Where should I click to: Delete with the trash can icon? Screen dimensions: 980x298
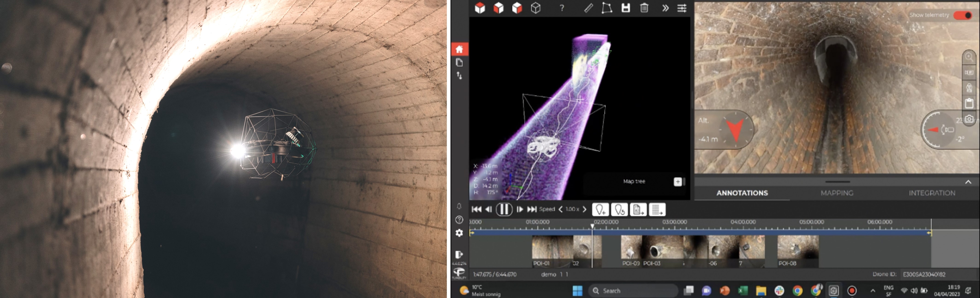coord(644,8)
